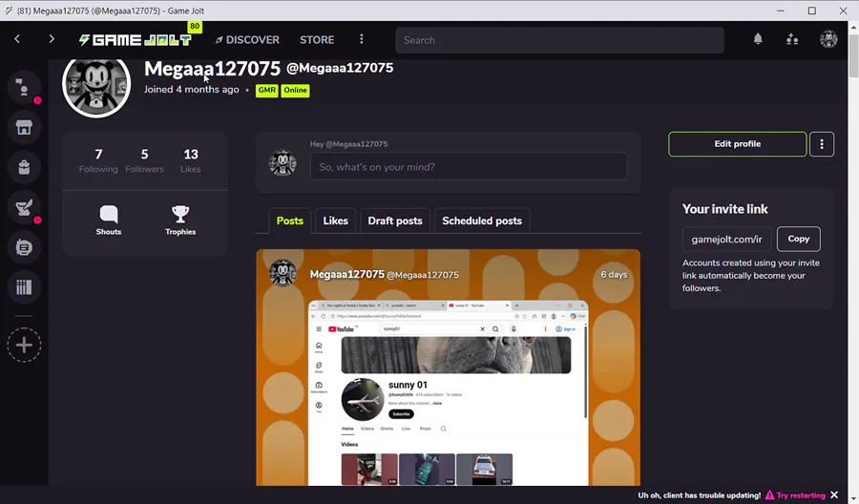859x504 pixels.
Task: Click the large profile avatar
Action: pyautogui.click(x=96, y=84)
